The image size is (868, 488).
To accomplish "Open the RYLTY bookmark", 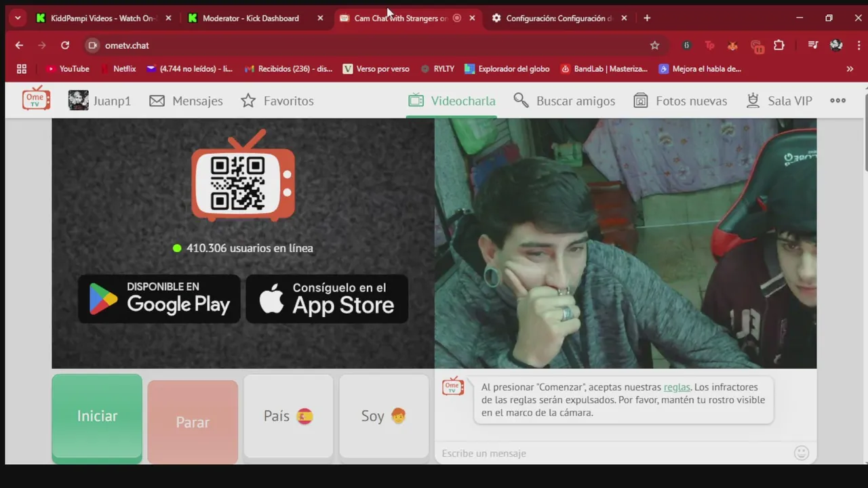I will click(x=437, y=68).
